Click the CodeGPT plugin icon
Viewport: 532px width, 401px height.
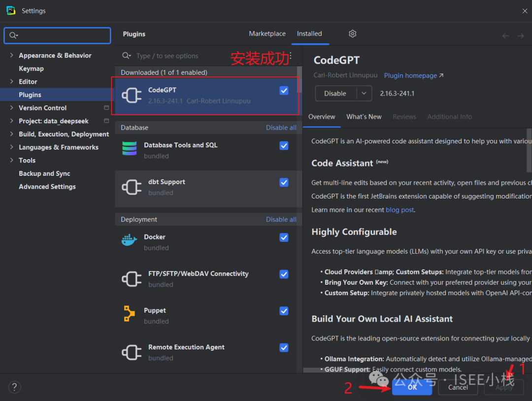coord(132,96)
